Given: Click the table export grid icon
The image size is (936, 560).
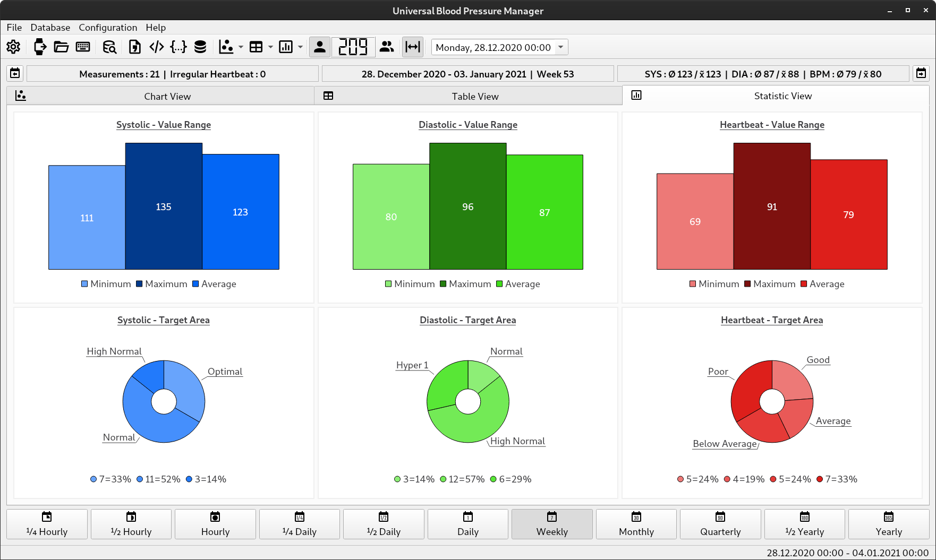Looking at the screenshot, I should [x=256, y=47].
